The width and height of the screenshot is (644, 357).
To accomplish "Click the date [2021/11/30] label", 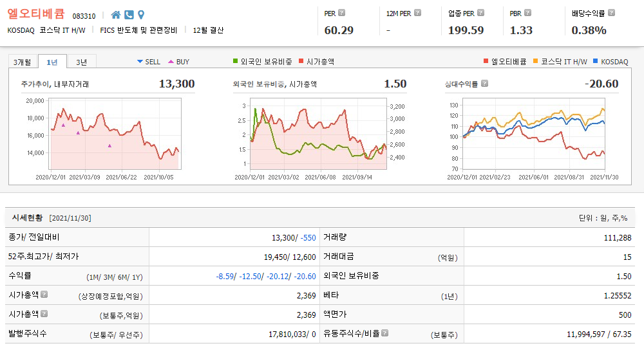I will tap(70, 218).
